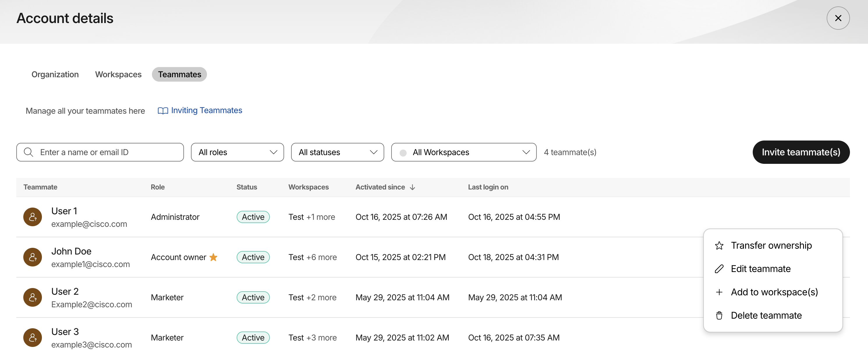868x358 pixels.
Task: Click the account owner gold star icon
Action: [213, 257]
